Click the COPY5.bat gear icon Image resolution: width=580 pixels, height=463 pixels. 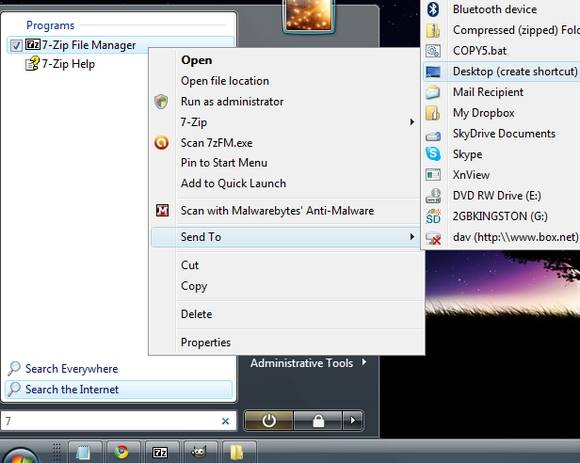[x=433, y=51]
